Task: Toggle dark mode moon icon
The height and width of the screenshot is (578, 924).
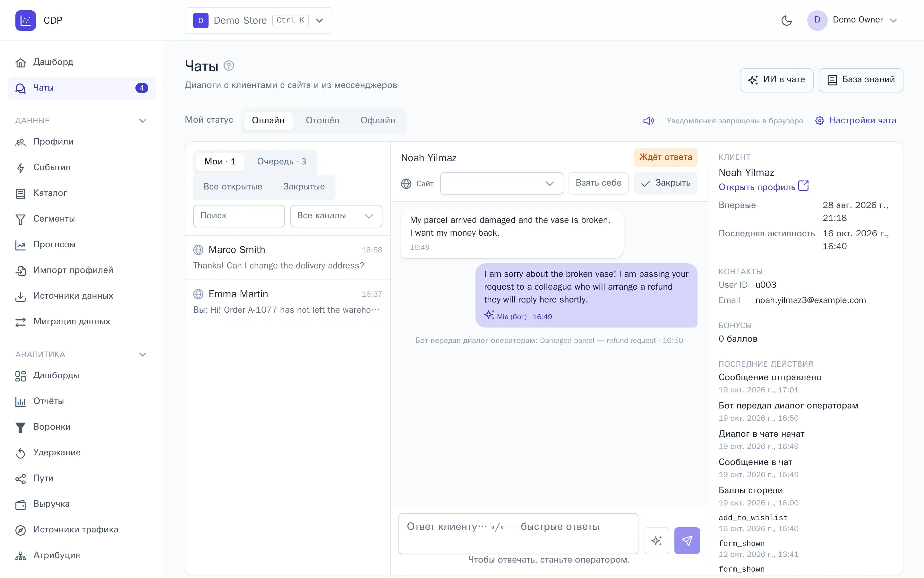Action: [787, 20]
